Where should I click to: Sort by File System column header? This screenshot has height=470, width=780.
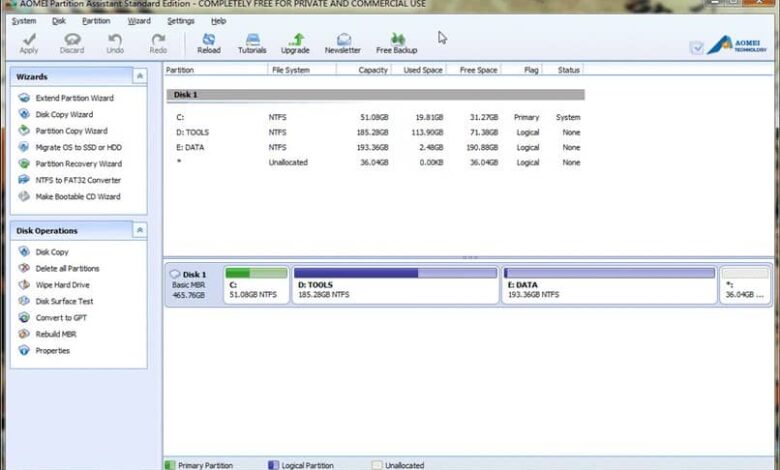(x=302, y=70)
